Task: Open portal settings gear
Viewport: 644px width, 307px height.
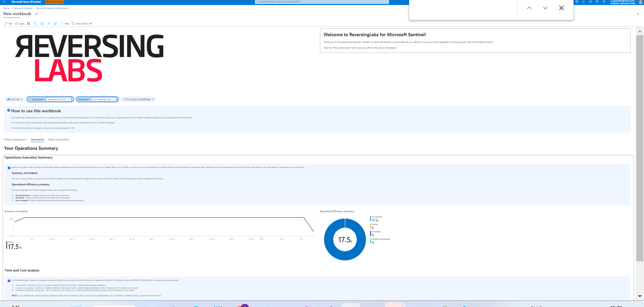Action: [590, 2]
